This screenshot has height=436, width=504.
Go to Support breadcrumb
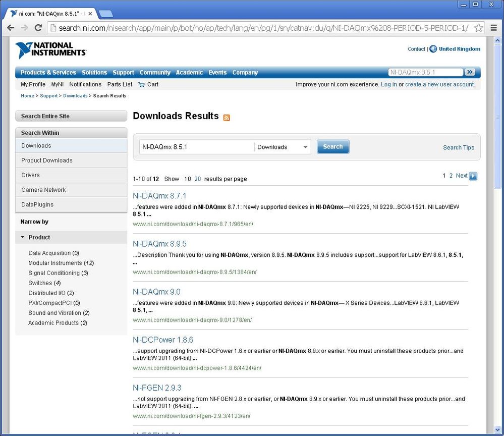[x=49, y=96]
